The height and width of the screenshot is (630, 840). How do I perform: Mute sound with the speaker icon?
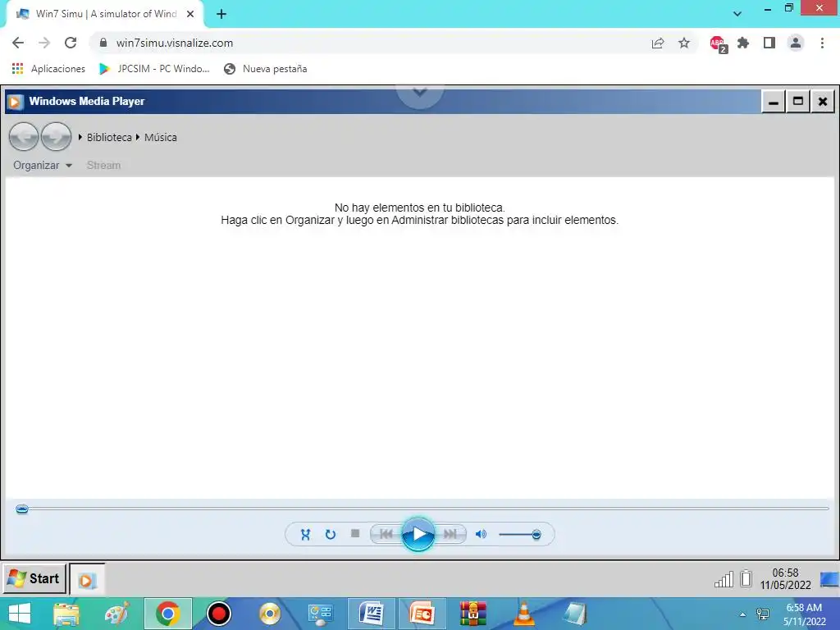(481, 534)
